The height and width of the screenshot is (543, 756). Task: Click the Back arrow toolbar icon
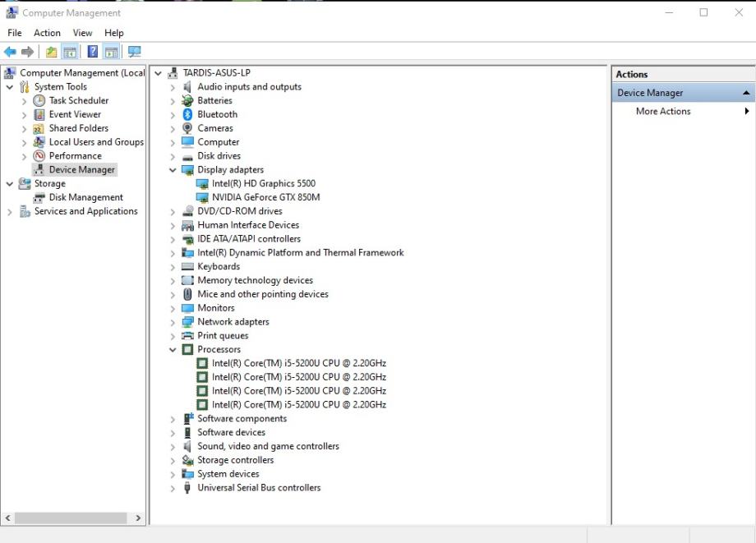point(10,52)
